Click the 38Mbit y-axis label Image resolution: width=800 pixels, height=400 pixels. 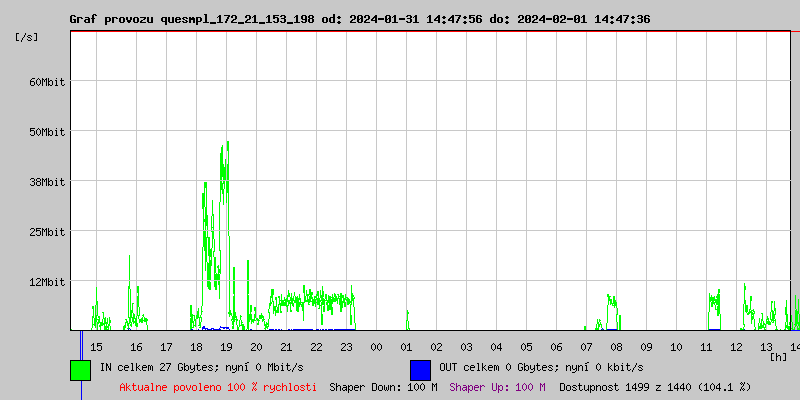(x=46, y=182)
